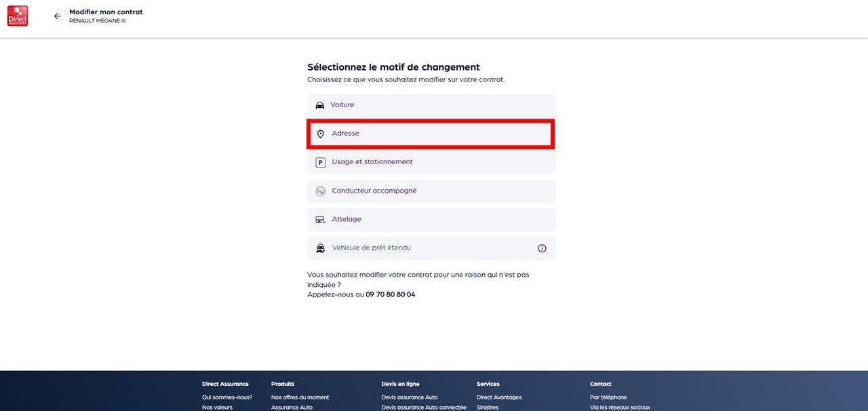Click the Direct Assurance logo
Screen dimensions: 868x411
(x=18, y=16)
